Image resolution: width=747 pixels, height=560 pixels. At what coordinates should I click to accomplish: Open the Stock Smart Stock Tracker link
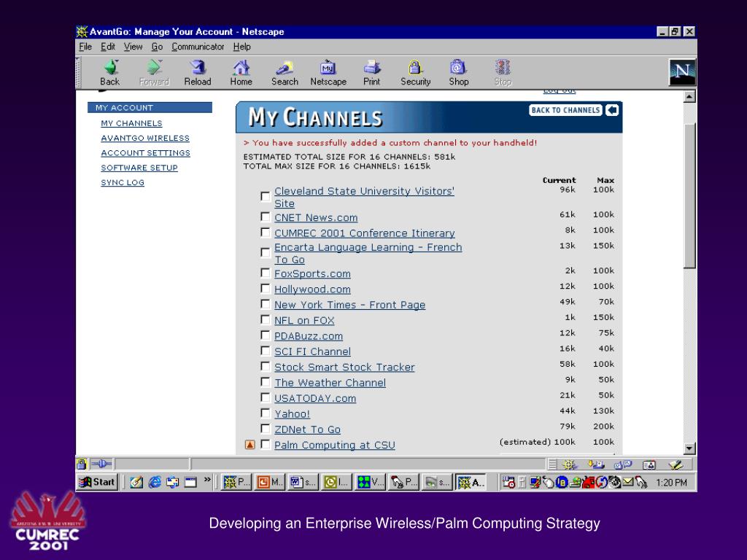[x=344, y=367]
